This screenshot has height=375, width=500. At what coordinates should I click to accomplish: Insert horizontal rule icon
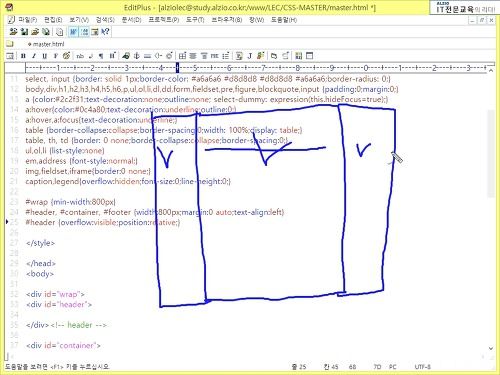[x=147, y=56]
